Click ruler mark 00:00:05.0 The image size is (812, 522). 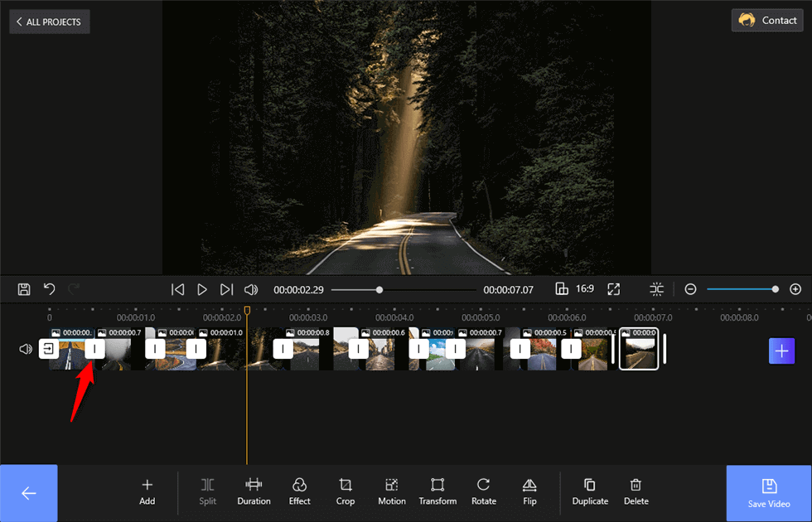point(481,317)
